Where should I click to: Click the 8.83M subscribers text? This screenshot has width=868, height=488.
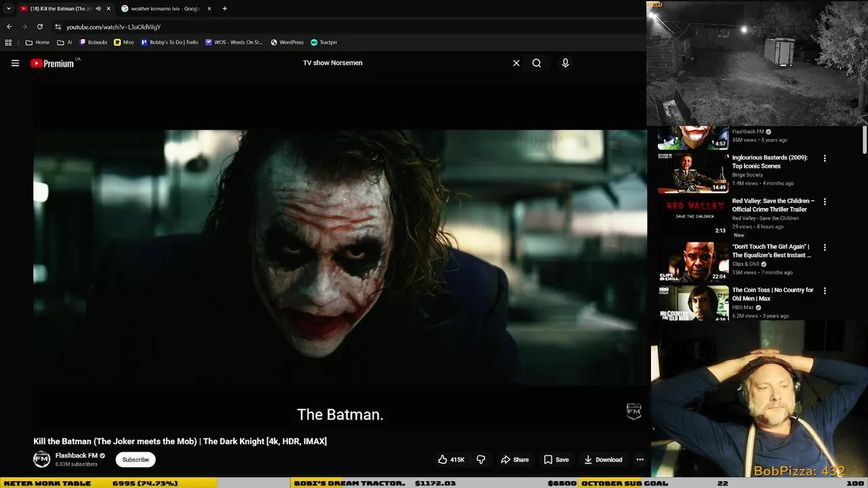coord(77,464)
